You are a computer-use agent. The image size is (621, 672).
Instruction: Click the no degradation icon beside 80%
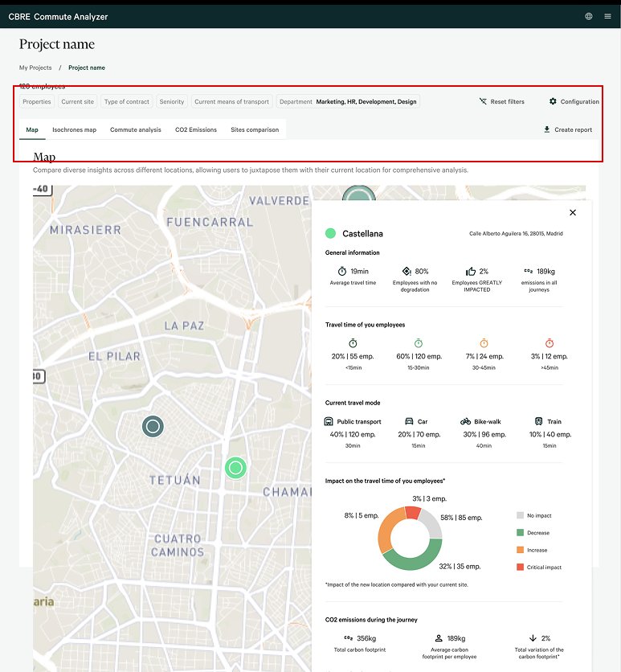click(407, 271)
